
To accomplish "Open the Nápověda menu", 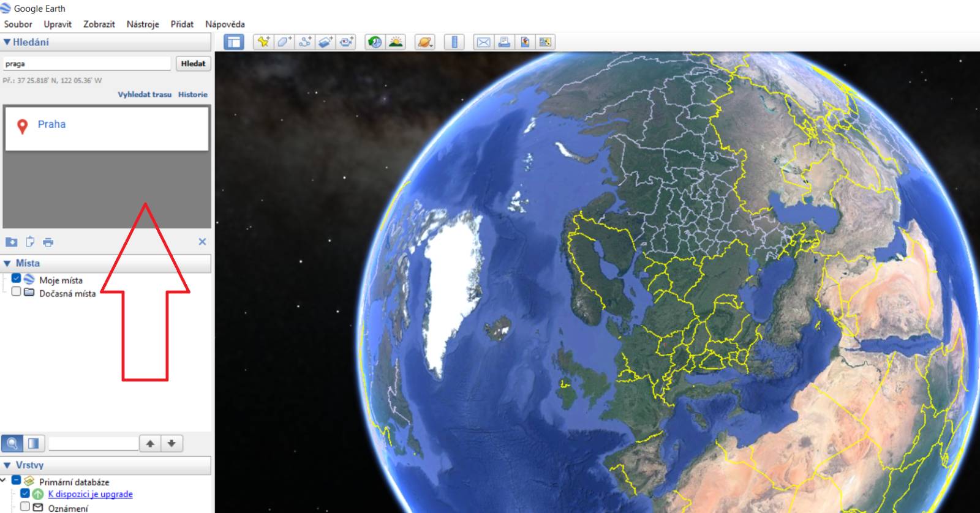I will click(225, 24).
